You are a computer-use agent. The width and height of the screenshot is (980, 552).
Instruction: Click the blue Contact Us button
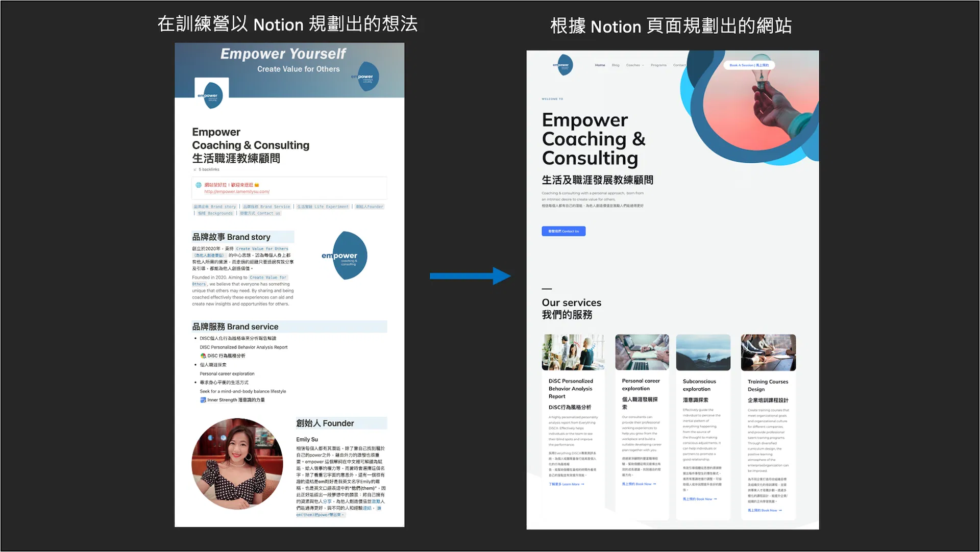[x=563, y=232]
